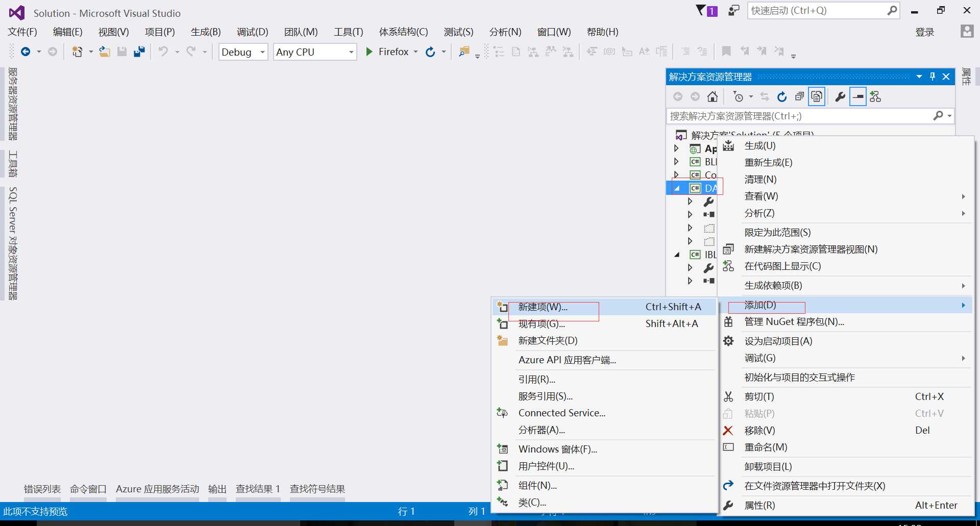Image resolution: width=980 pixels, height=526 pixels.
Task: Open the 属性 side tab at right edge
Action: tap(966, 77)
